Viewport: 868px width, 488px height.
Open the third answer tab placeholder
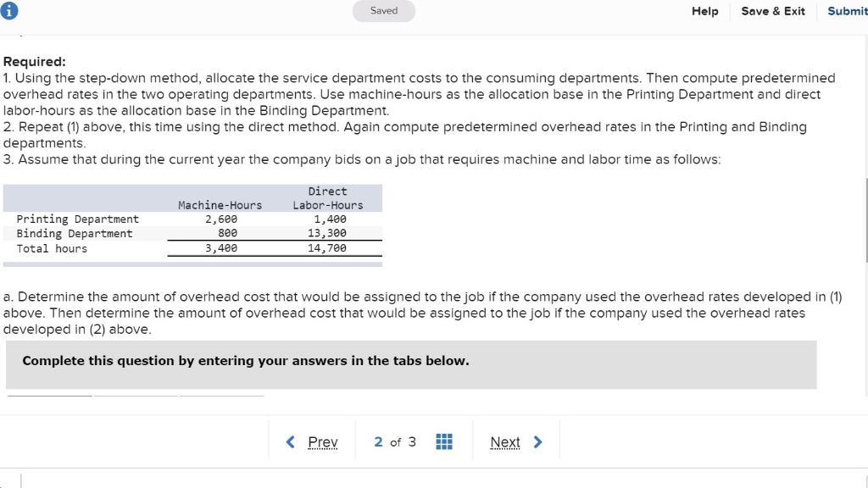point(220,393)
